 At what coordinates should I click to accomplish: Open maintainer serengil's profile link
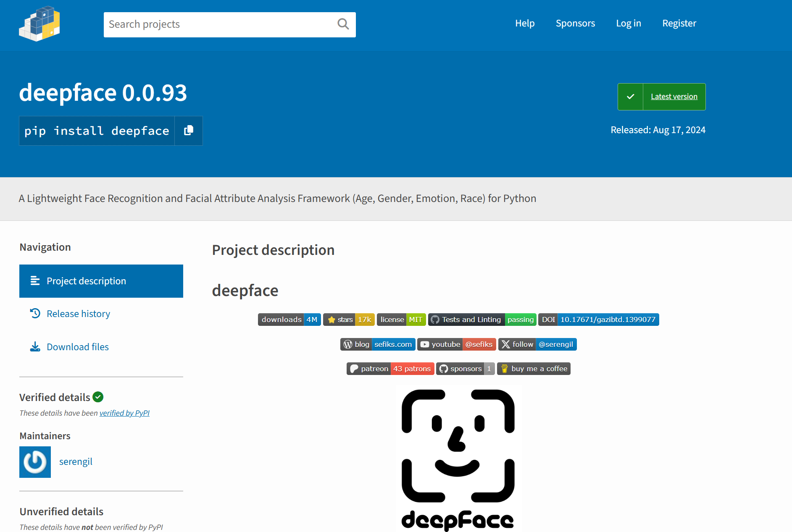point(76,462)
